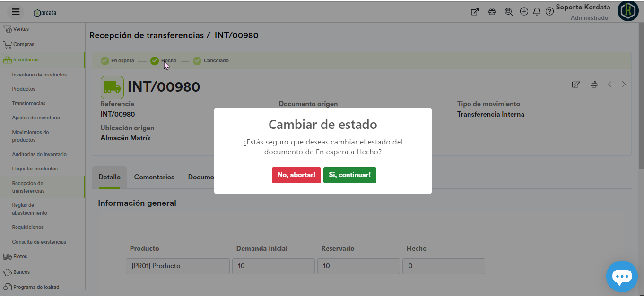The image size is (644, 296).
Task: Confirm with the "Si, continuar!" button
Action: point(349,175)
